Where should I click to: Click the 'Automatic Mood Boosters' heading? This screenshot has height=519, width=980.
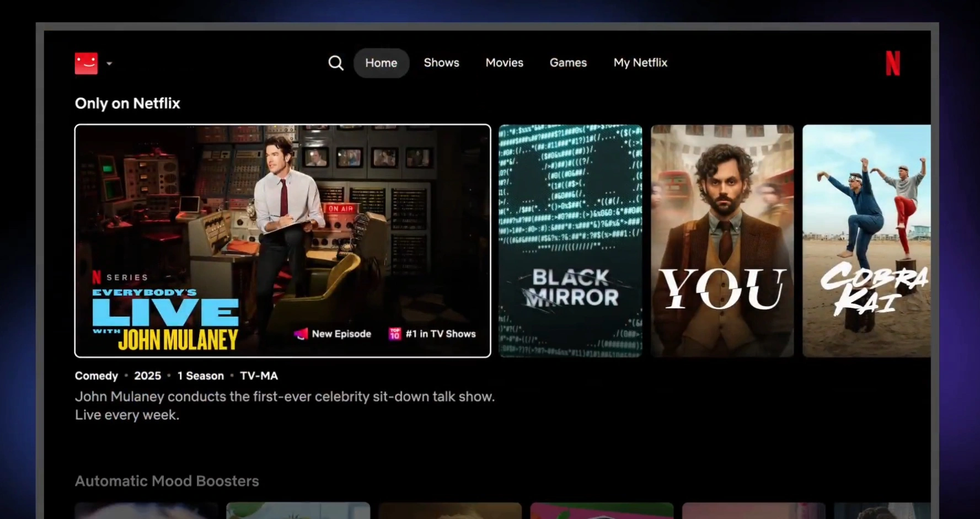point(167,481)
